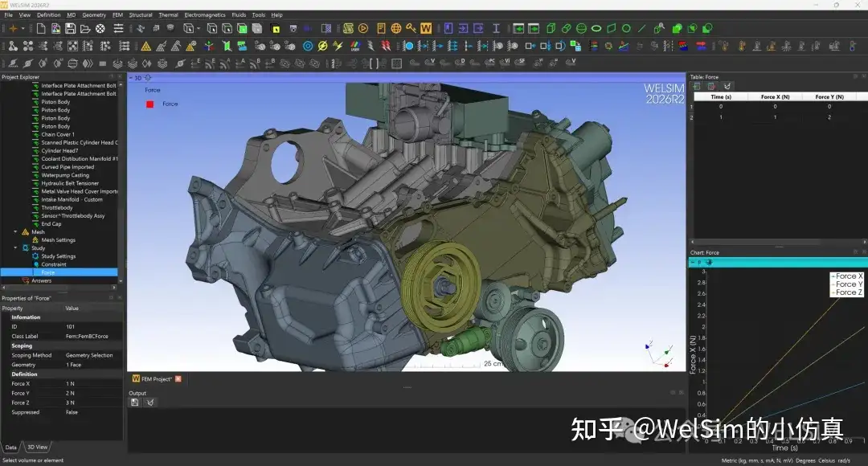Click the orange play/run solve icon
Viewport: 868px width, 466px height.
coord(363,28)
